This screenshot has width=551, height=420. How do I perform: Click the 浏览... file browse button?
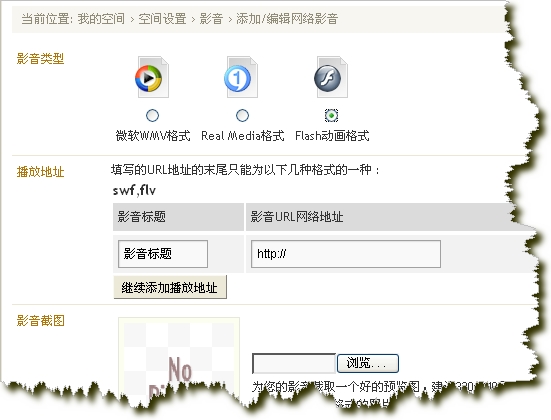(368, 363)
